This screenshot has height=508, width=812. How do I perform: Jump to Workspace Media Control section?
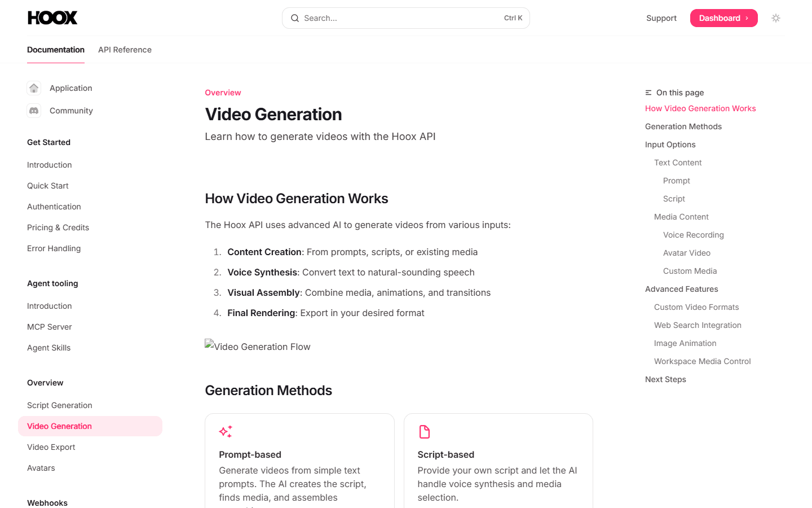pos(703,361)
